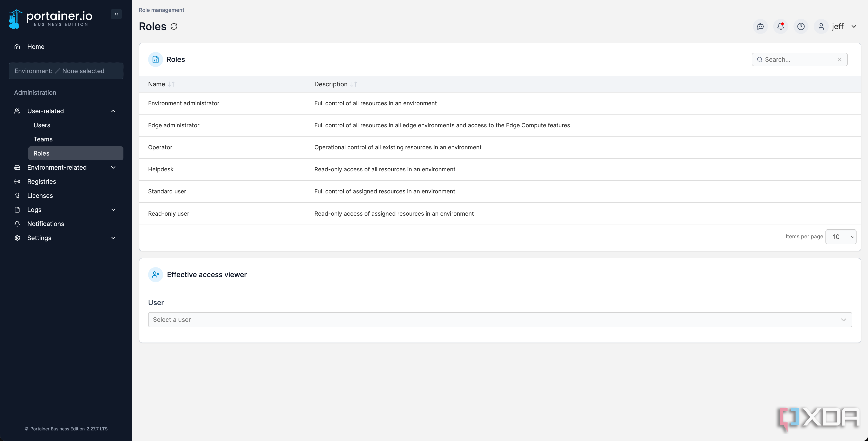The width and height of the screenshot is (868, 441).
Task: Open notifications bell icon in header
Action: pos(781,26)
